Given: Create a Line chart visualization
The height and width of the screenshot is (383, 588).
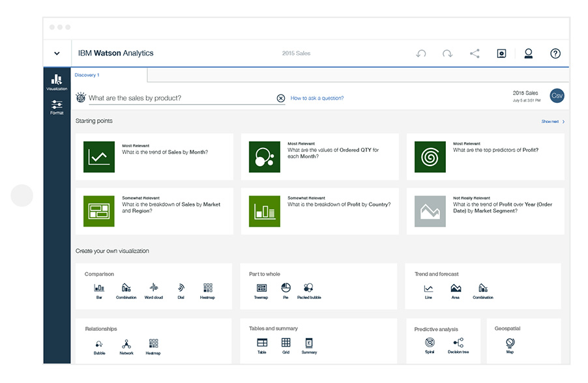Looking at the screenshot, I should click(428, 291).
